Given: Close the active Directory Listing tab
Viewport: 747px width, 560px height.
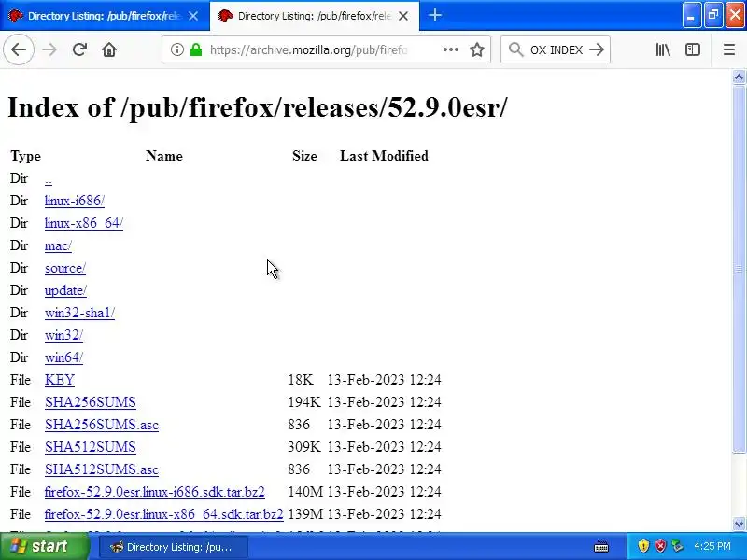Looking at the screenshot, I should click(403, 16).
